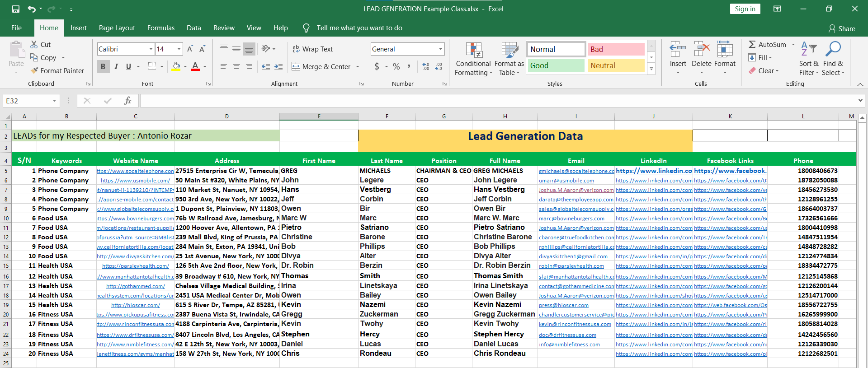Switch to the Formulas tab
Image resolution: width=868 pixels, height=368 pixels.
tap(160, 28)
